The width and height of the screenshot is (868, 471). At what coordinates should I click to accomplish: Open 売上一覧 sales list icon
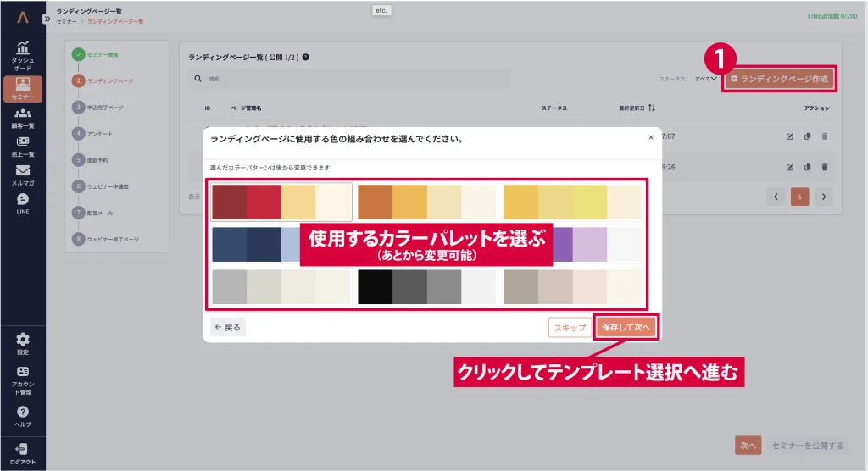(23, 146)
